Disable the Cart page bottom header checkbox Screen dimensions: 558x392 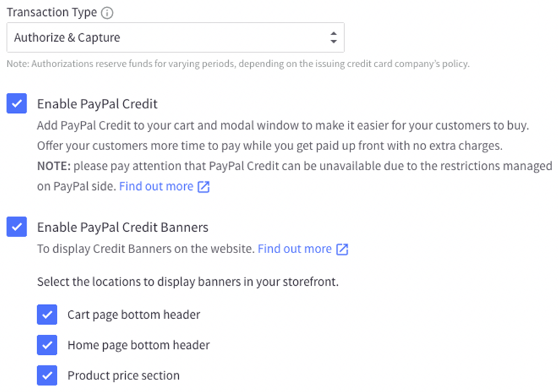pyautogui.click(x=47, y=315)
